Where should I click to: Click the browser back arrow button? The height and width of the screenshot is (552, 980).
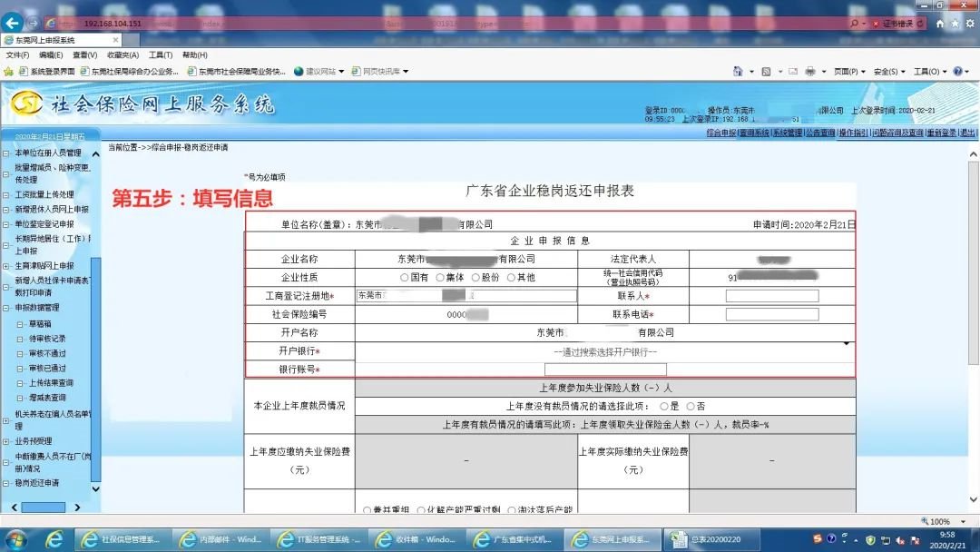pos(12,23)
